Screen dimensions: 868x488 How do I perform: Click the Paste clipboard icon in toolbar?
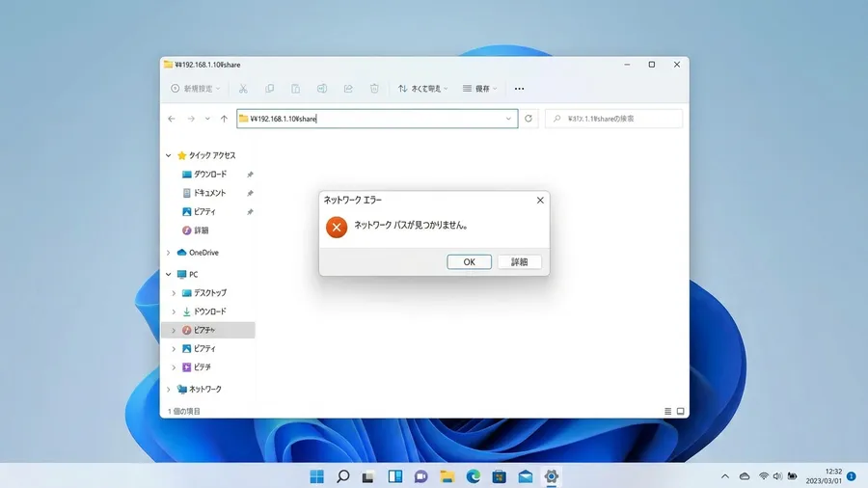(296, 89)
